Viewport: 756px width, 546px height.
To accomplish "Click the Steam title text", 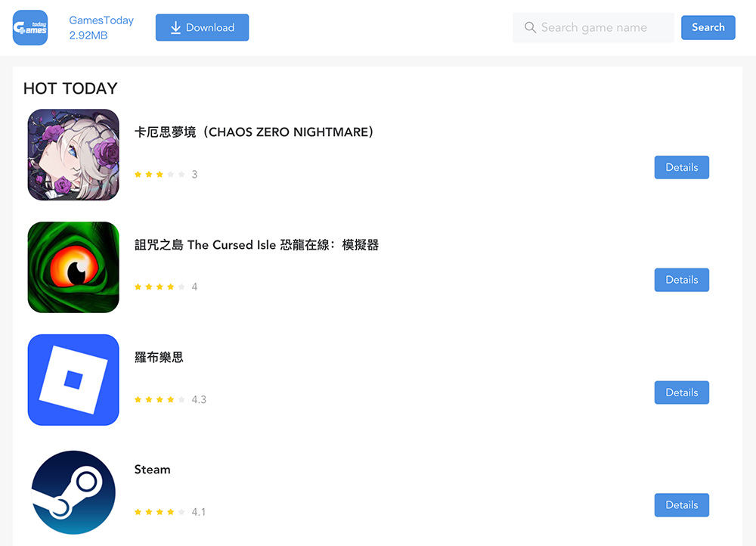I will (153, 470).
